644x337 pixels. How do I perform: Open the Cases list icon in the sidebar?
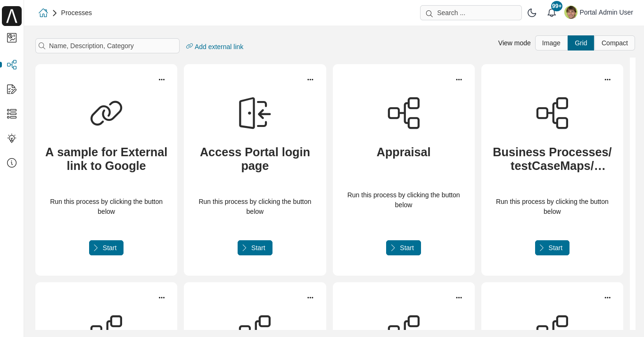(11, 114)
